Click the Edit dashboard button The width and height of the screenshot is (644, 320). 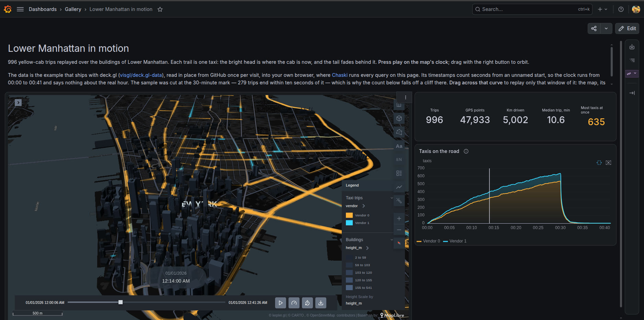(627, 28)
